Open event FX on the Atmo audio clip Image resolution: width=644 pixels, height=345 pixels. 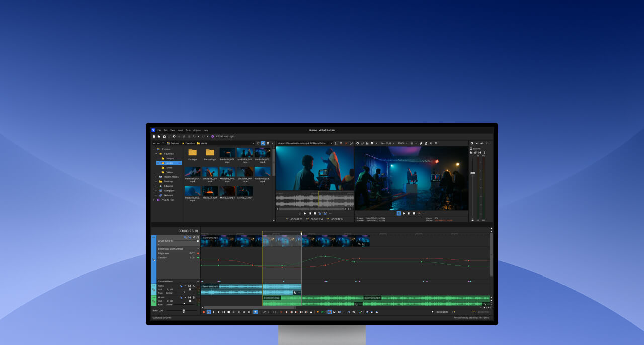click(295, 292)
